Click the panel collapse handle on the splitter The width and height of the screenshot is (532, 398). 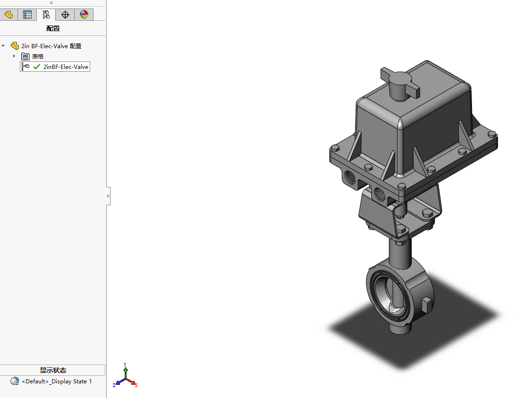108,196
